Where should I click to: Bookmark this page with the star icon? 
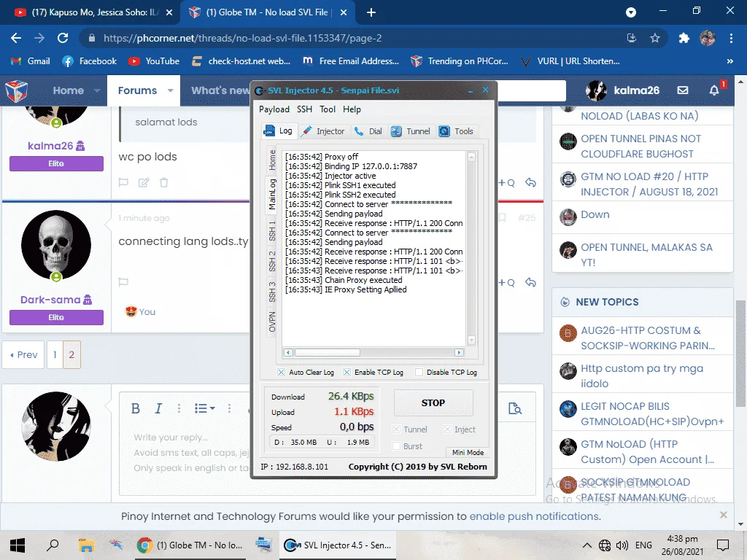pyautogui.click(x=655, y=38)
